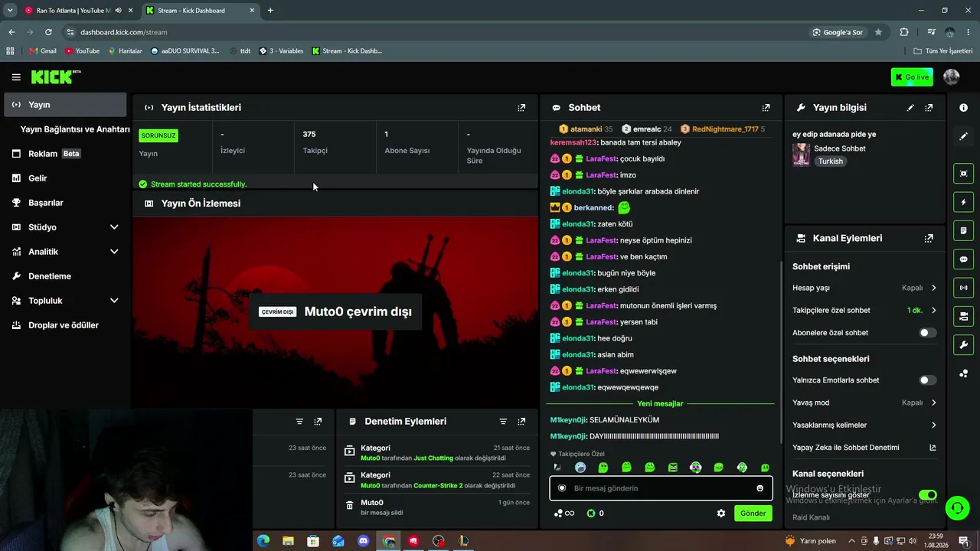Pop out the Sohbet chat panel
The width and height of the screenshot is (980, 551).
click(766, 108)
